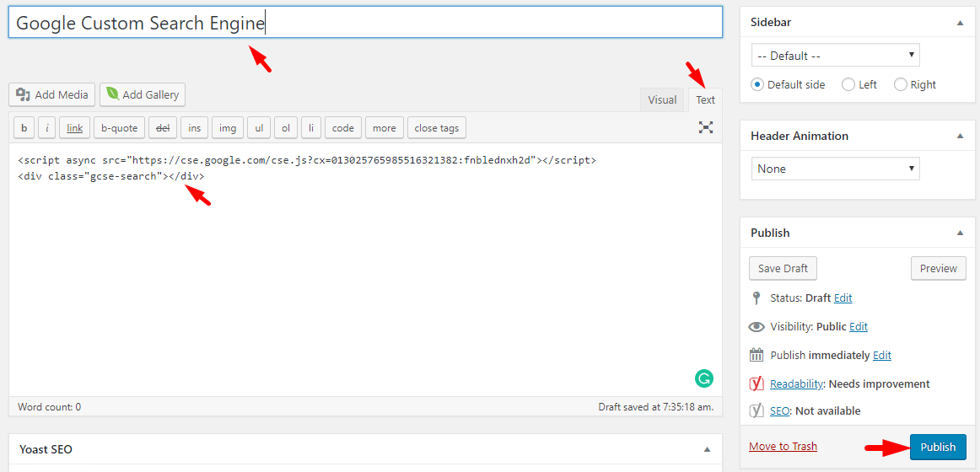Edit visibility via the Public Edit link
The height and width of the screenshot is (472, 980).
859,326
